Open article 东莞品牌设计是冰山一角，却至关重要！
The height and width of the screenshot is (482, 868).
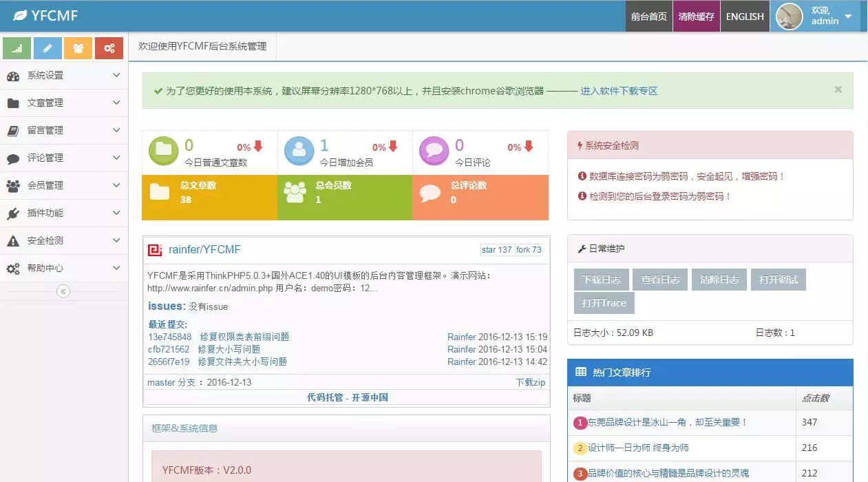(x=667, y=422)
